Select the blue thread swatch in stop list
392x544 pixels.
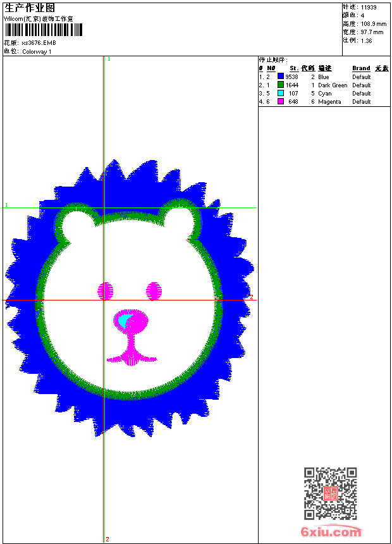coord(281,77)
